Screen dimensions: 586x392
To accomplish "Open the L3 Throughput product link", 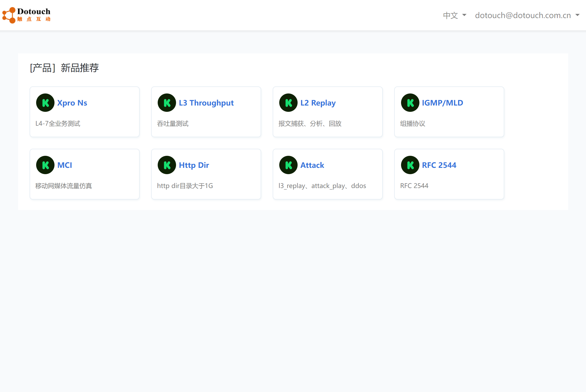I will click(206, 103).
